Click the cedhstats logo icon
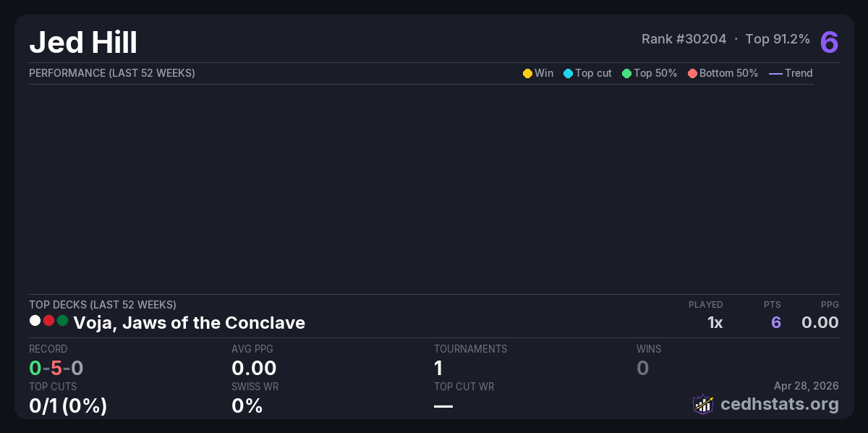The image size is (868, 433). (x=703, y=404)
